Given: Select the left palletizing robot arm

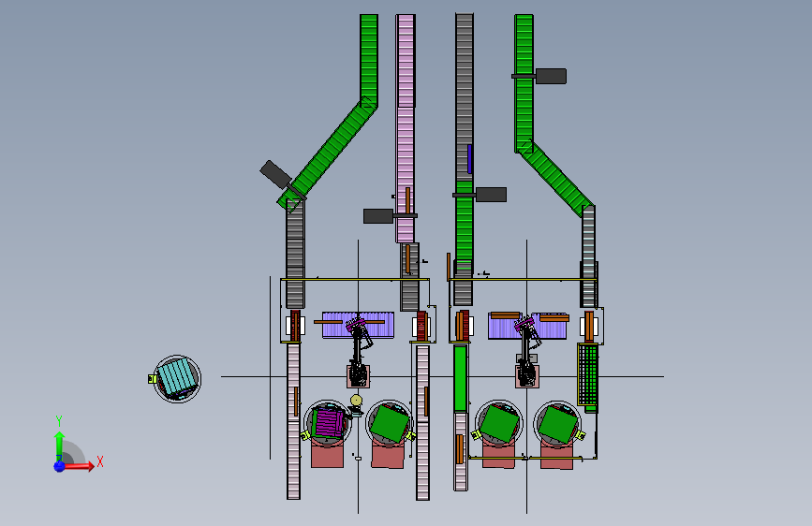Looking at the screenshot, I should [x=359, y=352].
